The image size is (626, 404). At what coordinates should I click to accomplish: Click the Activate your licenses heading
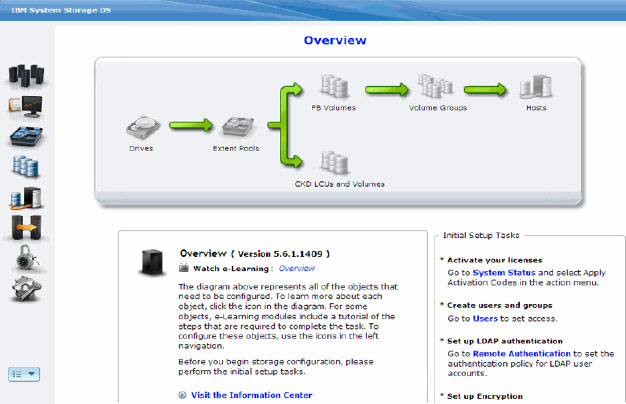point(495,260)
